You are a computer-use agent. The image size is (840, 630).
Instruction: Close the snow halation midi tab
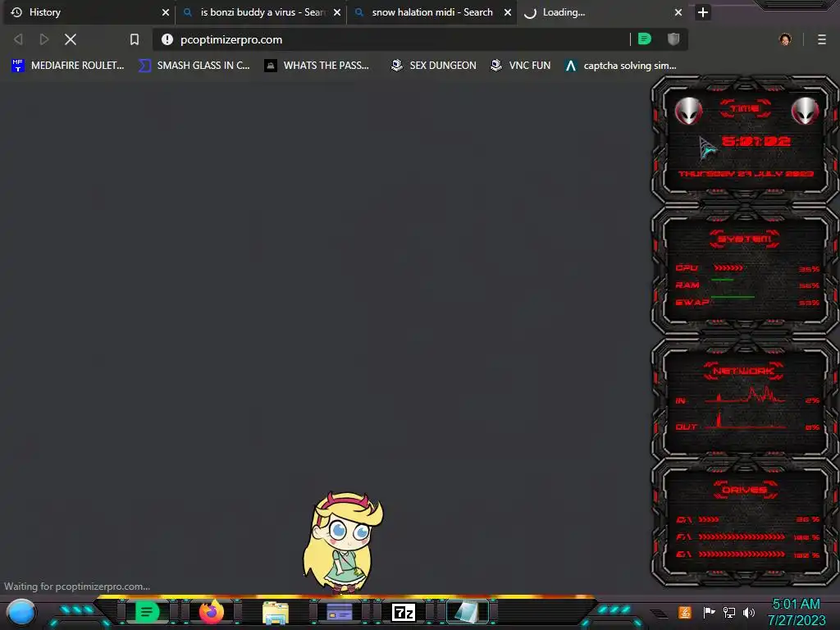pyautogui.click(x=508, y=12)
